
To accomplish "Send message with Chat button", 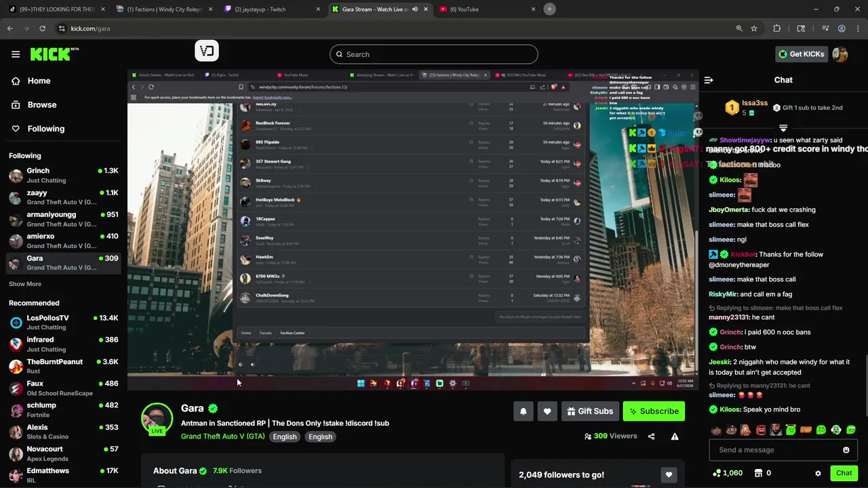I will (844, 473).
